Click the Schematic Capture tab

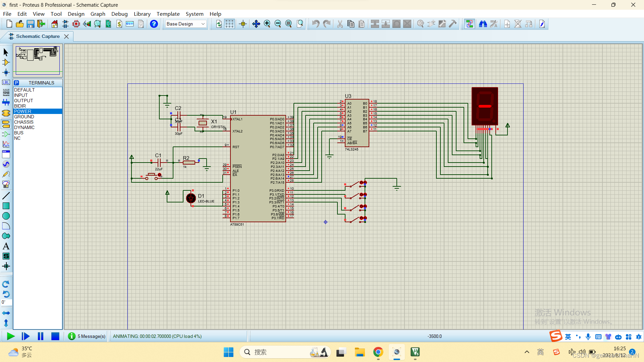click(x=37, y=36)
